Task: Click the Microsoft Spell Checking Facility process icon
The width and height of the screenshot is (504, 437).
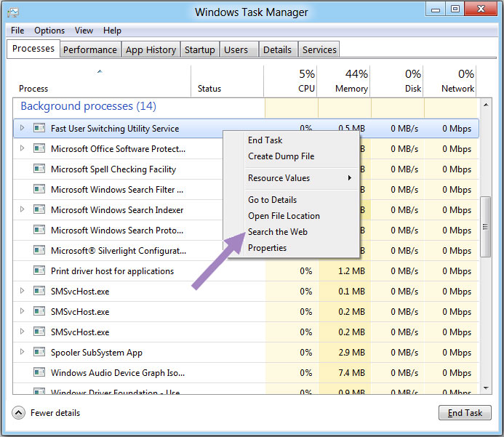Action: [39, 169]
